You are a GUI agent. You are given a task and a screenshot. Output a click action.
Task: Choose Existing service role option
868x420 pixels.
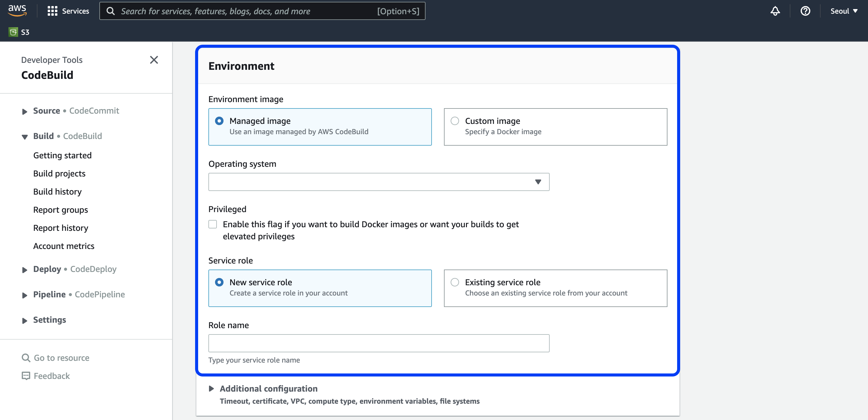455,282
